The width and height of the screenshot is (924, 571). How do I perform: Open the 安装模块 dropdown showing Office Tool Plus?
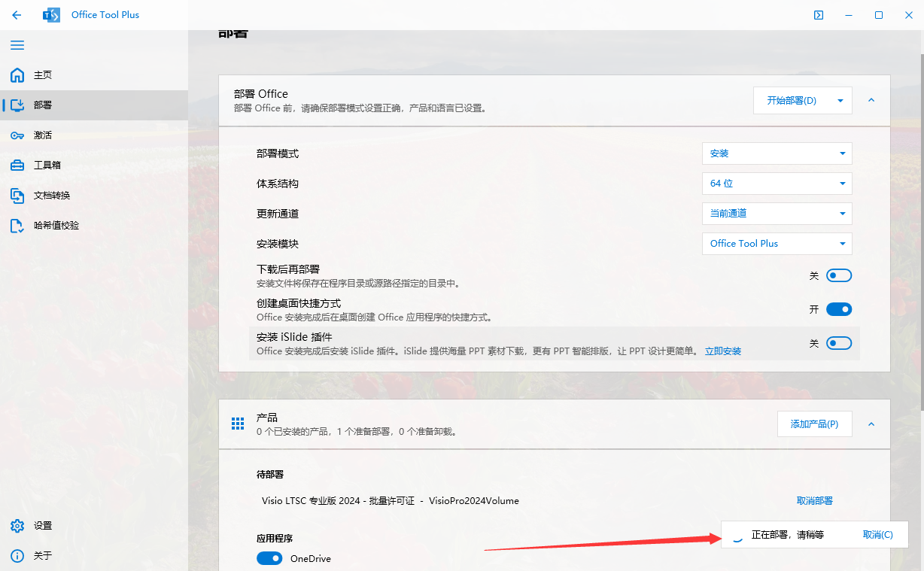[x=777, y=244]
